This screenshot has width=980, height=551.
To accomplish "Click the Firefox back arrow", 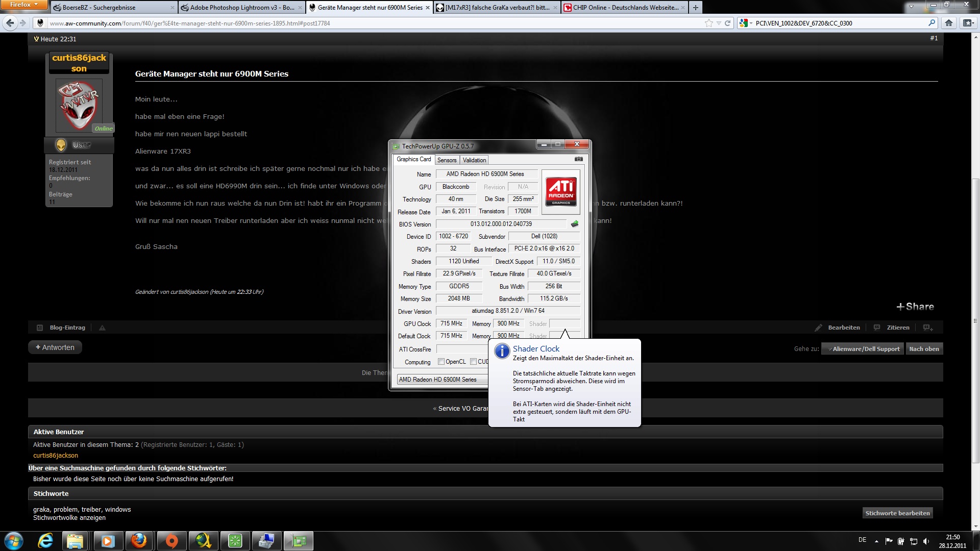I will [10, 23].
